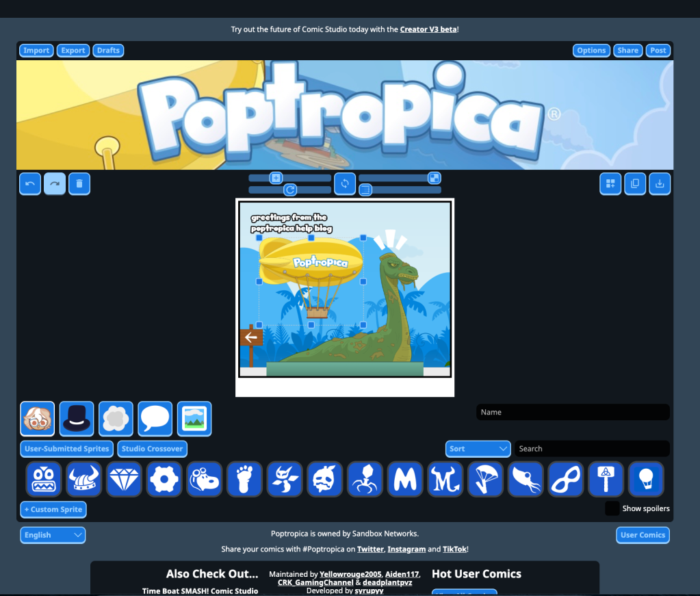700x596 pixels.
Task: Choose the Viking helmet sprite pack
Action: pos(84,480)
